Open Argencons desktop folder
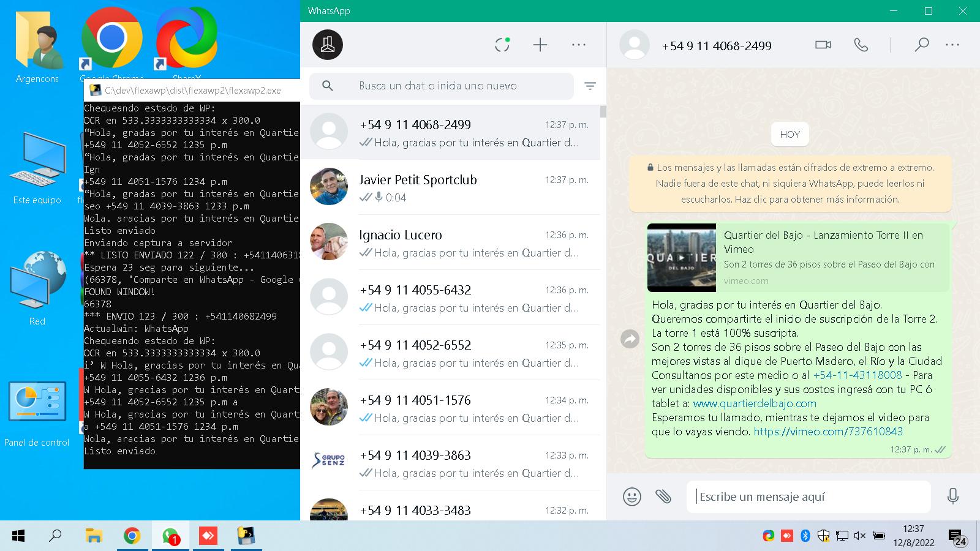The width and height of the screenshot is (980, 551). pyautogui.click(x=37, y=47)
